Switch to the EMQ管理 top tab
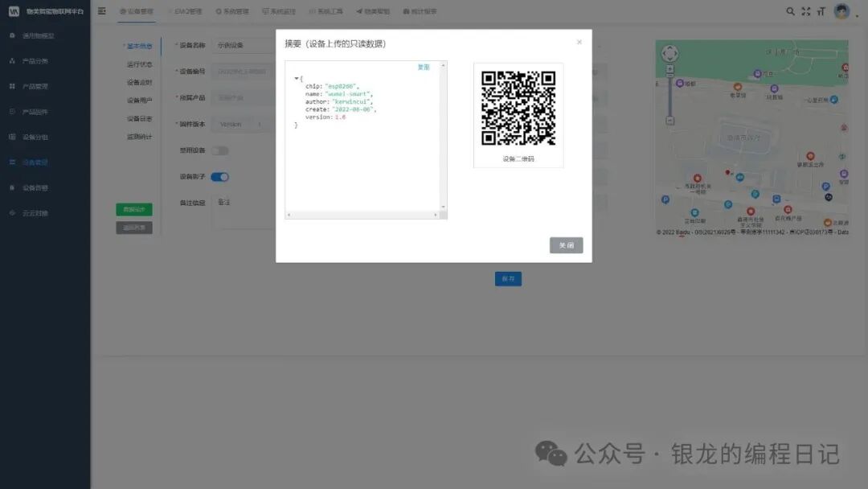 click(187, 11)
